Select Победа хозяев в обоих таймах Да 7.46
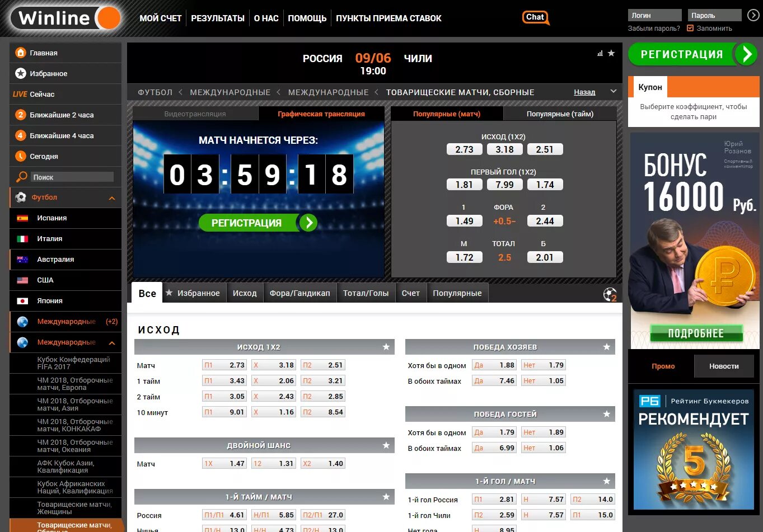 point(494,380)
